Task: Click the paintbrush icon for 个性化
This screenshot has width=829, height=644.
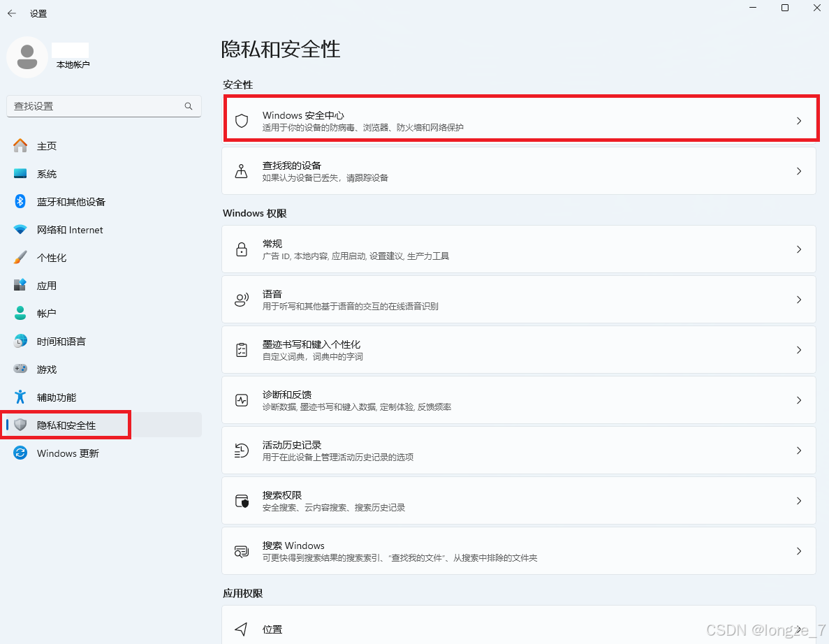Action: tap(20, 258)
